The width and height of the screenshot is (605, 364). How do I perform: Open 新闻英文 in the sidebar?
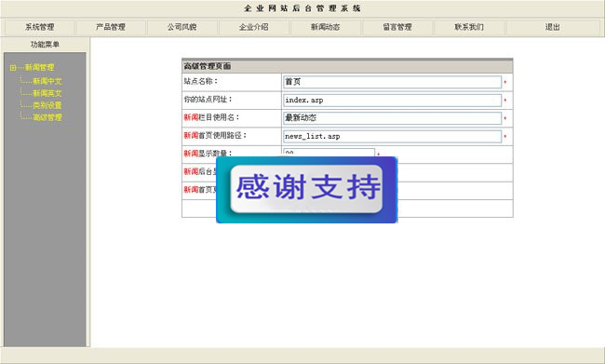click(47, 93)
